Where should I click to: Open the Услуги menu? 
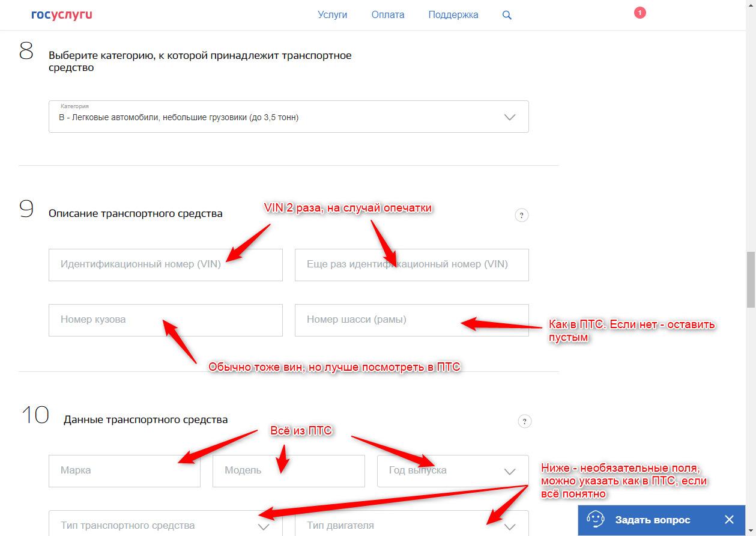[x=332, y=15]
